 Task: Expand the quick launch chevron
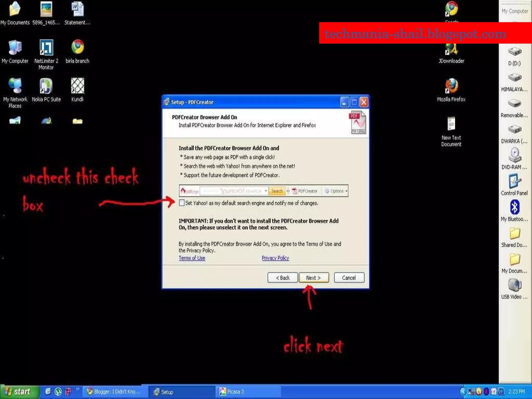[77, 389]
